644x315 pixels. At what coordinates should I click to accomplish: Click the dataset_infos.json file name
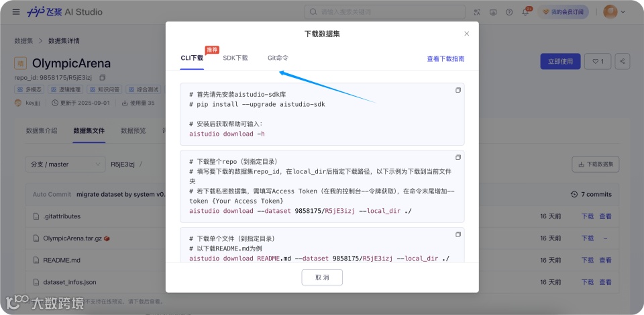pos(70,283)
